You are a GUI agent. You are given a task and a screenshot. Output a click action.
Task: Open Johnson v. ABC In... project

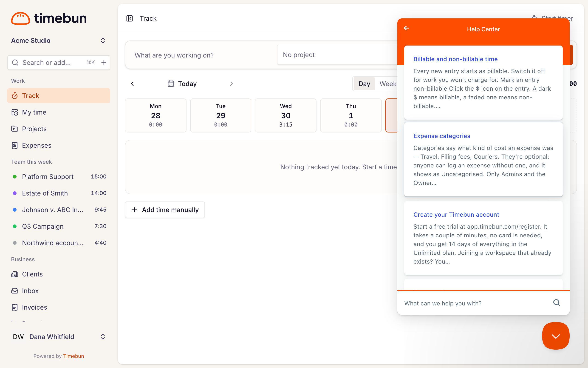coord(59,210)
